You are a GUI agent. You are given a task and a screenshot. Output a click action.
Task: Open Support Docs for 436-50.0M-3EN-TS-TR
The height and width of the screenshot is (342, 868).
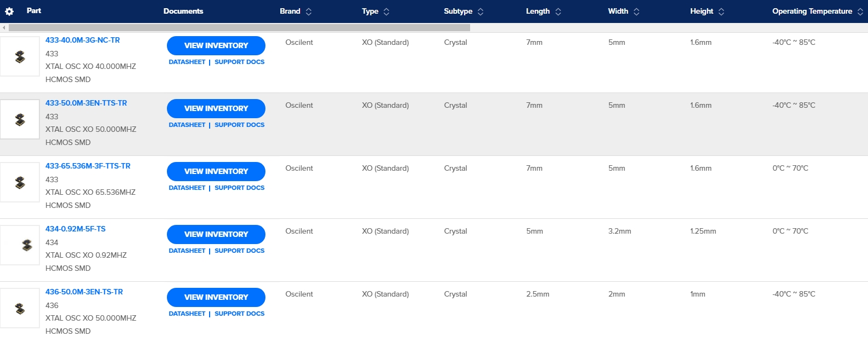point(239,314)
